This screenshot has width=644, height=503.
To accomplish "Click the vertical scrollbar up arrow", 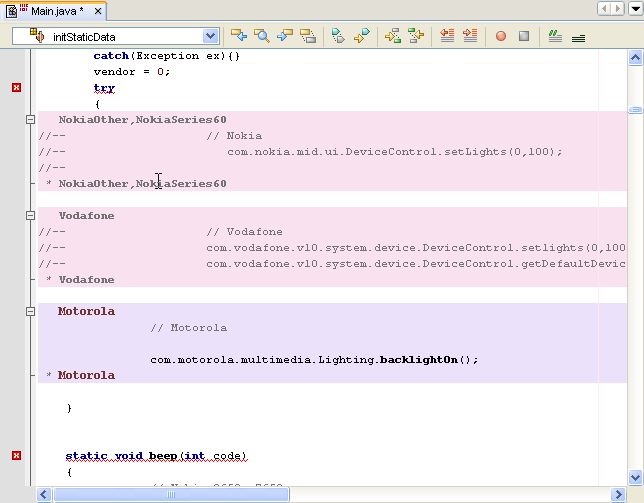I will (635, 57).
